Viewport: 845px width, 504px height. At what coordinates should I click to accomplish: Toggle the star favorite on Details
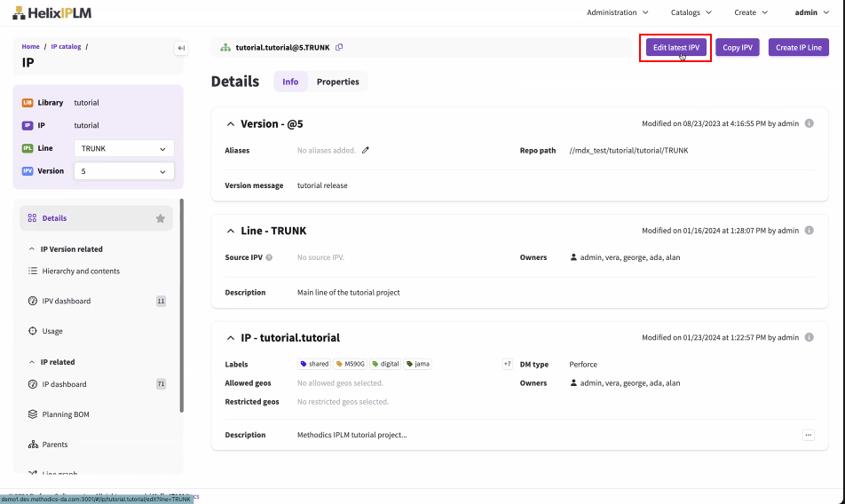[x=161, y=218]
